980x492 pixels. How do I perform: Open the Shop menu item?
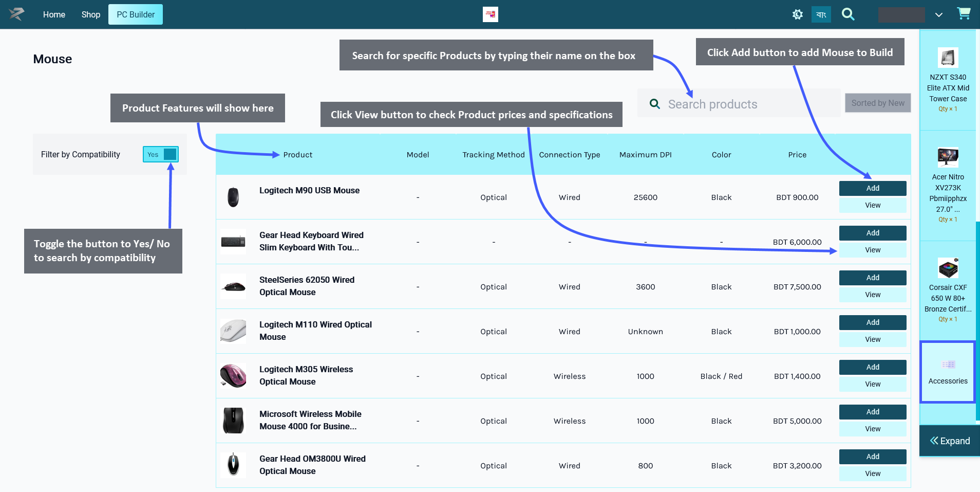click(90, 14)
